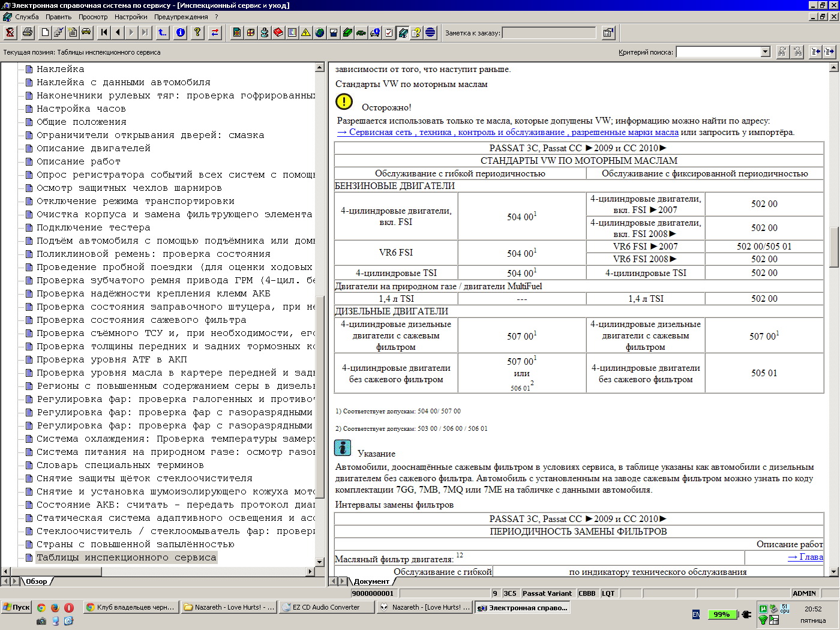Select tree item Страны с повышенной запылённостью
This screenshot has height=630, width=840.
coord(135,544)
